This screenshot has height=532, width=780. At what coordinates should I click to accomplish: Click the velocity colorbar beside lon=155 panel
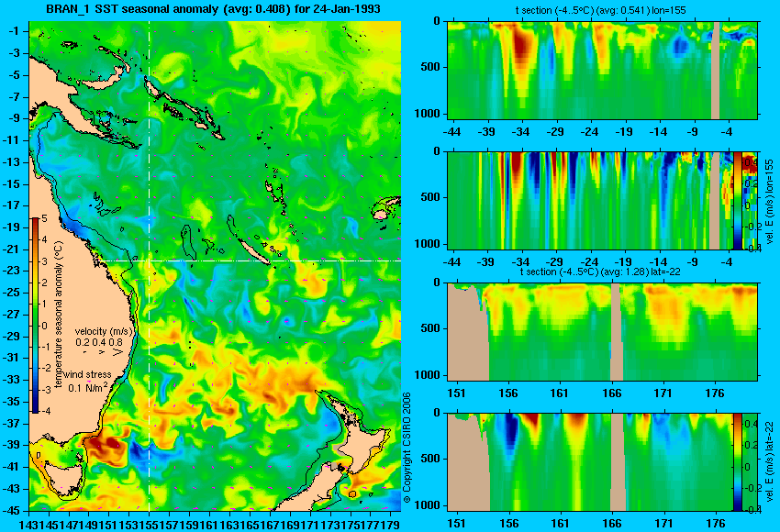(737, 200)
